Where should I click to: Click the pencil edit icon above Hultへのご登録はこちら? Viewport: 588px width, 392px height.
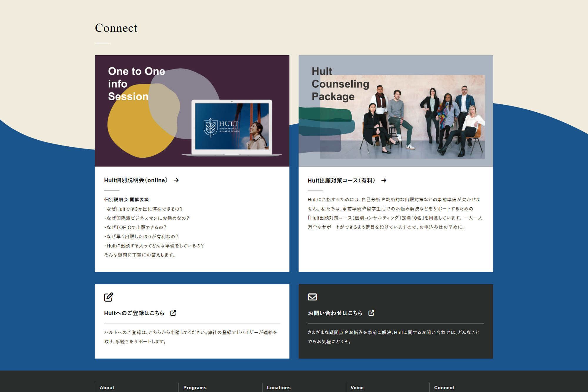(108, 297)
